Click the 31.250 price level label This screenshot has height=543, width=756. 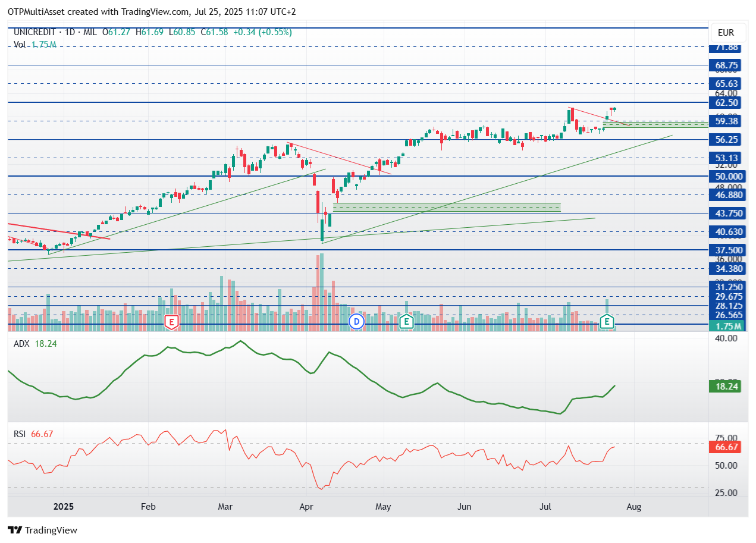(729, 287)
